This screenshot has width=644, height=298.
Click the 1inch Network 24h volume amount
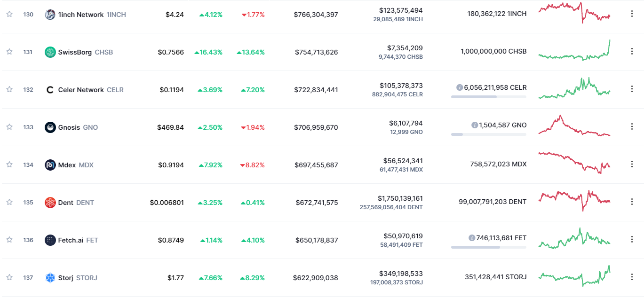click(x=401, y=10)
